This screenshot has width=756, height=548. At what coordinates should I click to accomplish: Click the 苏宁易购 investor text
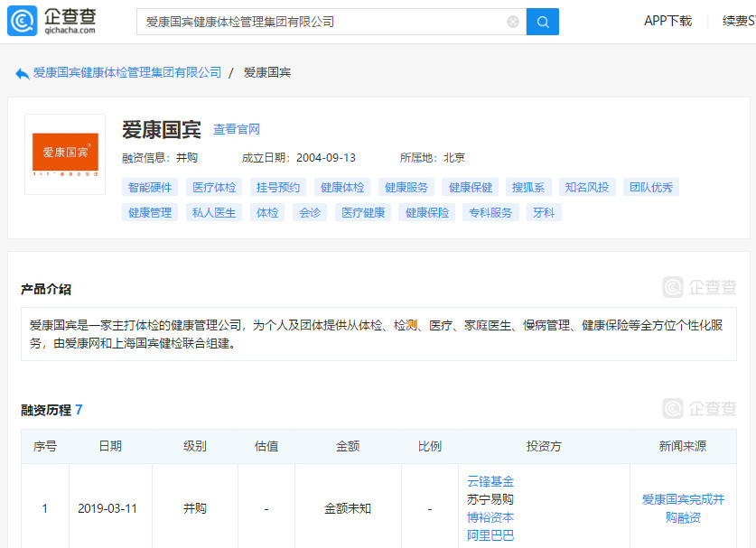tap(490, 499)
